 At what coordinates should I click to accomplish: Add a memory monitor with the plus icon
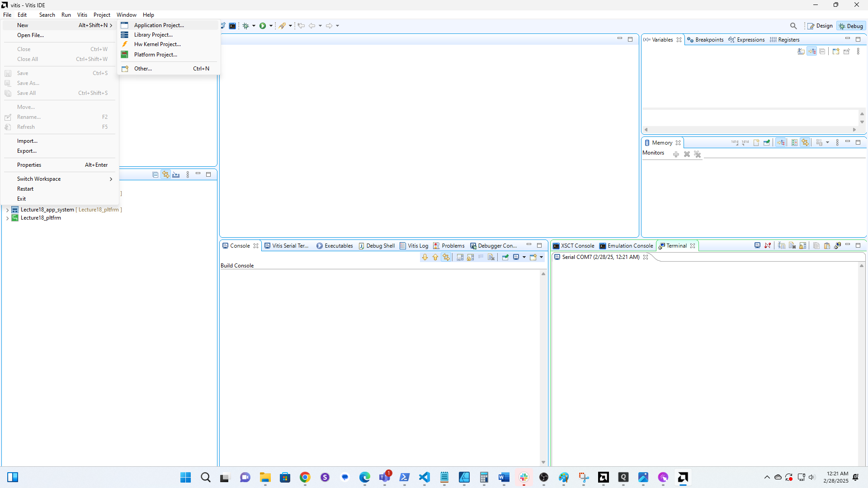[x=676, y=155]
